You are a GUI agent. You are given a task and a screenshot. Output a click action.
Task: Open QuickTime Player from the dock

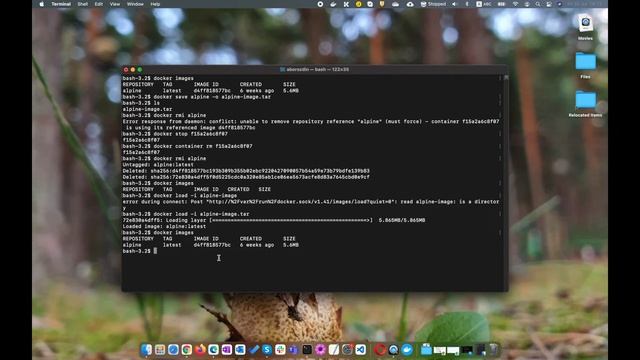coord(393,349)
